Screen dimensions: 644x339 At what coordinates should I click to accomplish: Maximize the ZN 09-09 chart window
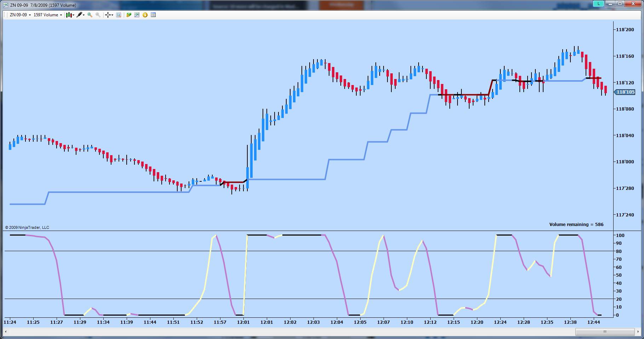[620, 4]
